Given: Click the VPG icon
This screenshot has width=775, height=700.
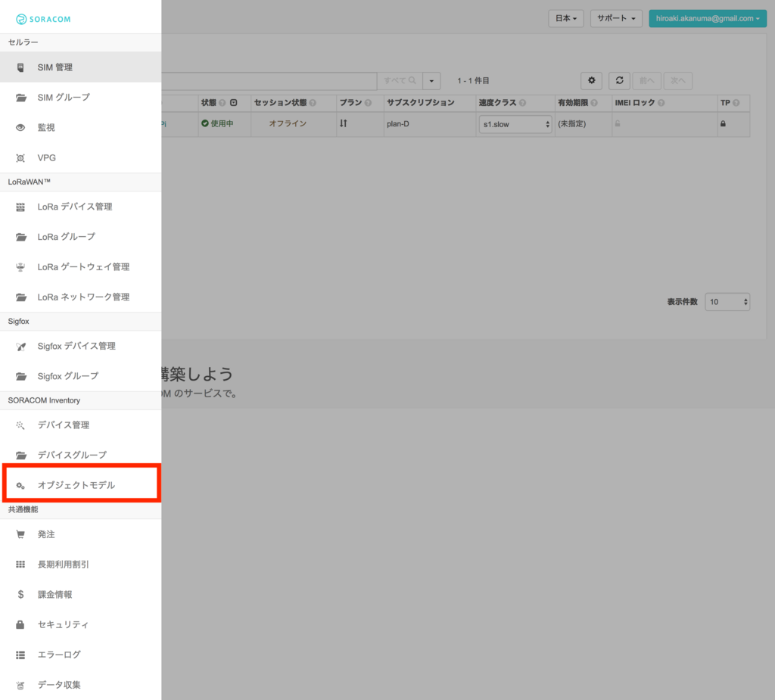Looking at the screenshot, I should [x=20, y=157].
